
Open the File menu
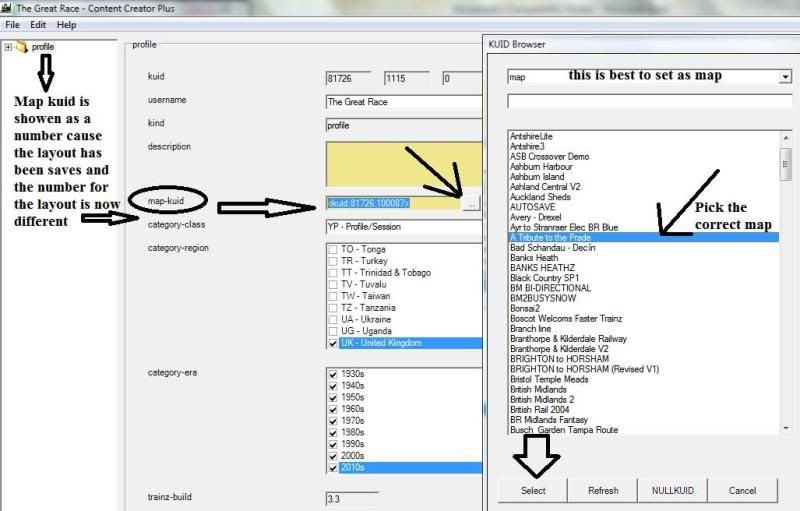click(13, 24)
